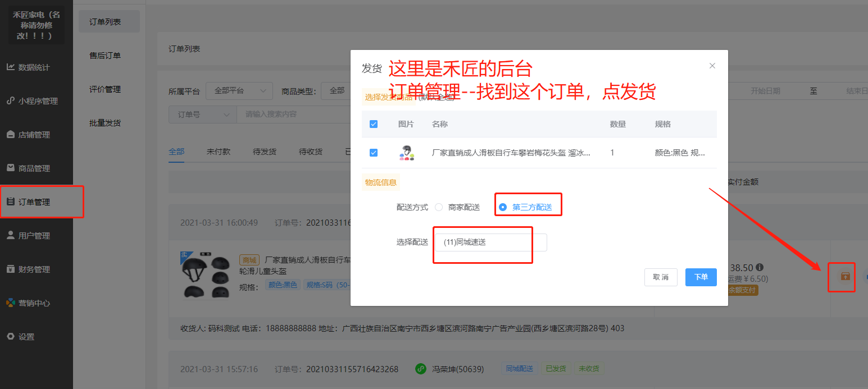Click the product name 厂家直销成人滑板 in the dialog

point(511,153)
